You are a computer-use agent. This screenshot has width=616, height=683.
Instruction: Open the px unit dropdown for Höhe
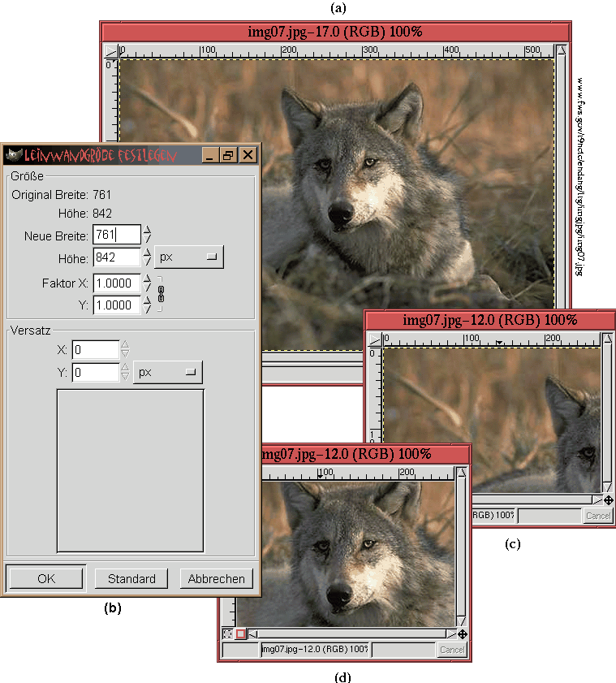click(188, 257)
